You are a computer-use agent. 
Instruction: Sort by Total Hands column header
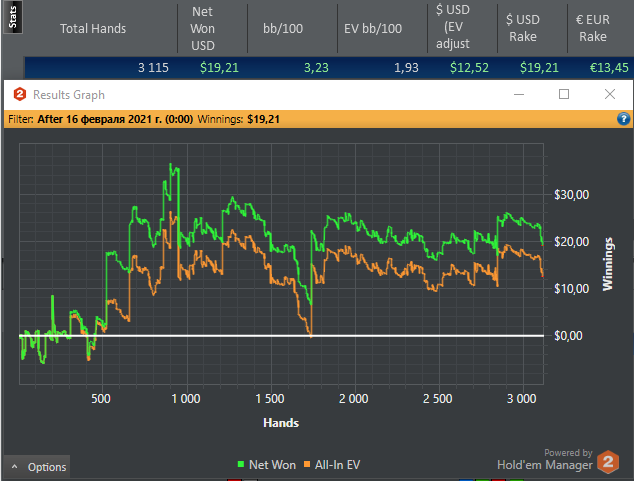[93, 28]
